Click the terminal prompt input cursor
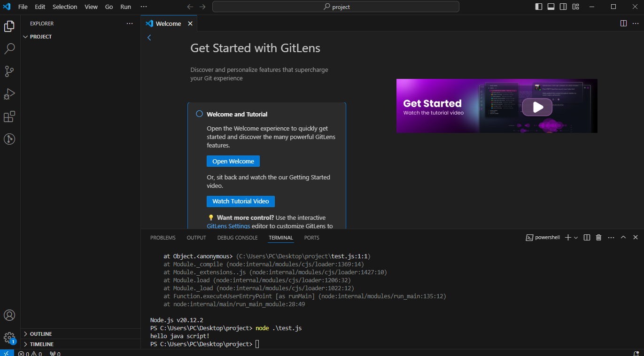644x356 pixels. pyautogui.click(x=257, y=344)
